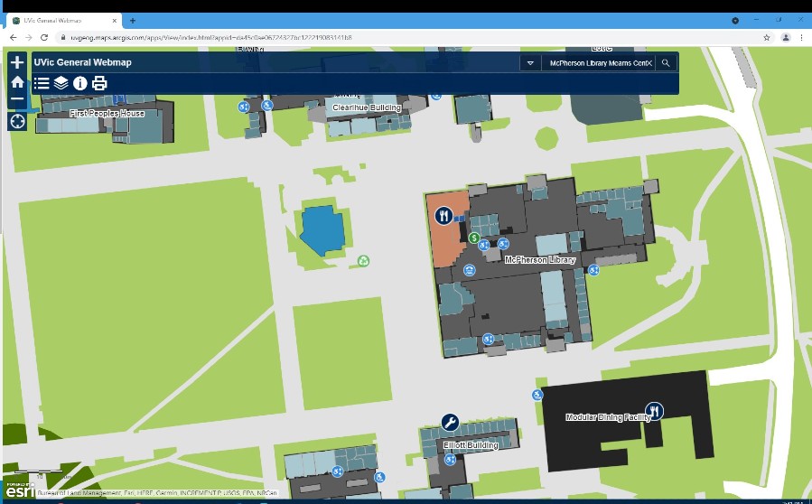Go back to the previous page

pos(13,37)
